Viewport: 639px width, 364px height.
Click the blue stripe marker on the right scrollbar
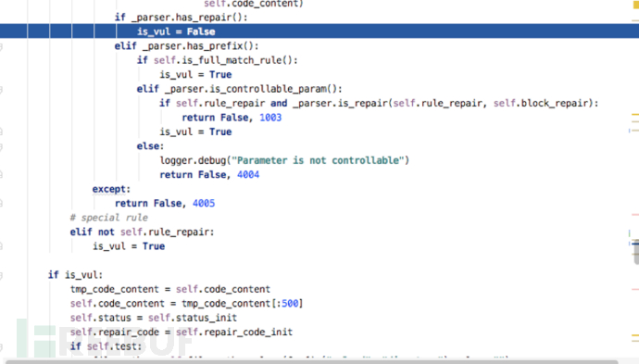click(635, 244)
